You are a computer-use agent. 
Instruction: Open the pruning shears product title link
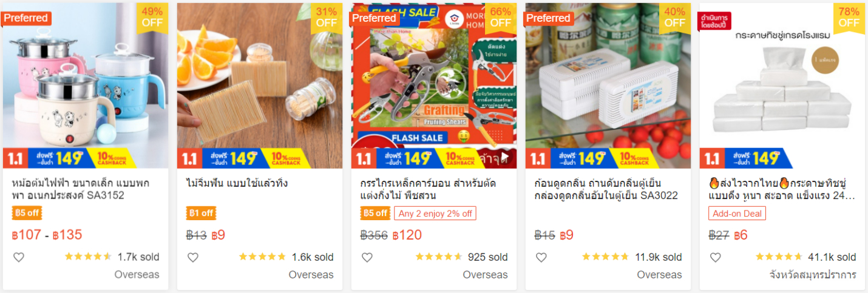click(428, 189)
